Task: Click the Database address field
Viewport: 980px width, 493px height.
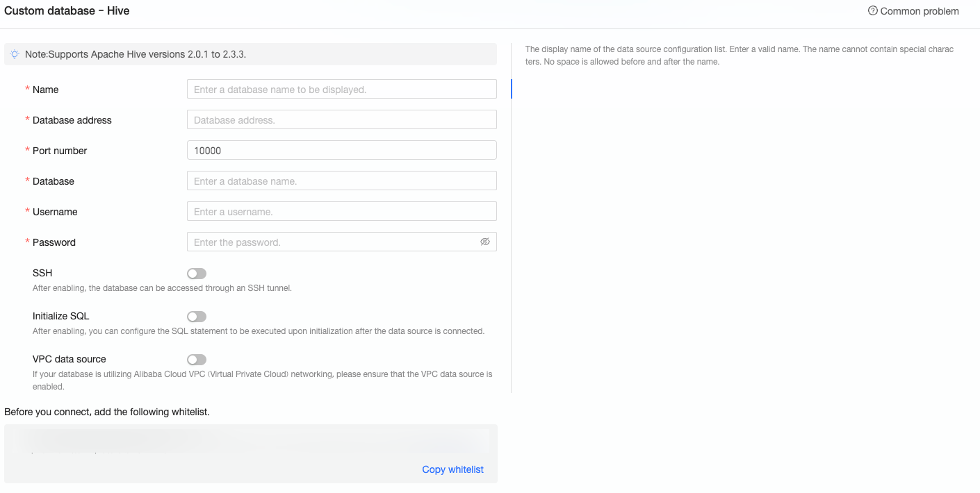Action: coord(342,119)
